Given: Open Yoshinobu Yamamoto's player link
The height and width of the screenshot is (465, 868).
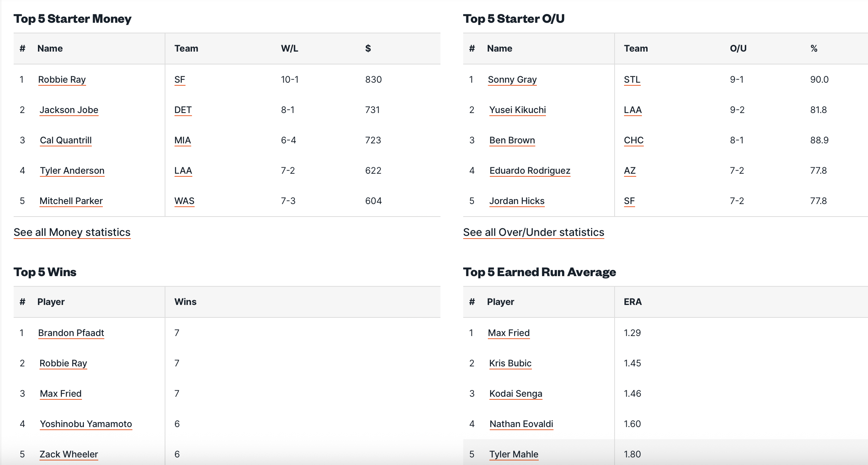Looking at the screenshot, I should (86, 424).
